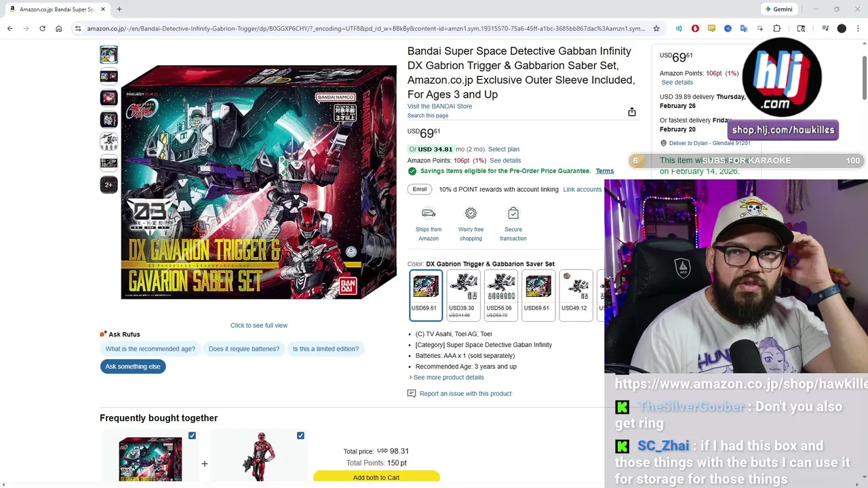Open Gemini assistant button
The image size is (868, 488).
point(778,9)
